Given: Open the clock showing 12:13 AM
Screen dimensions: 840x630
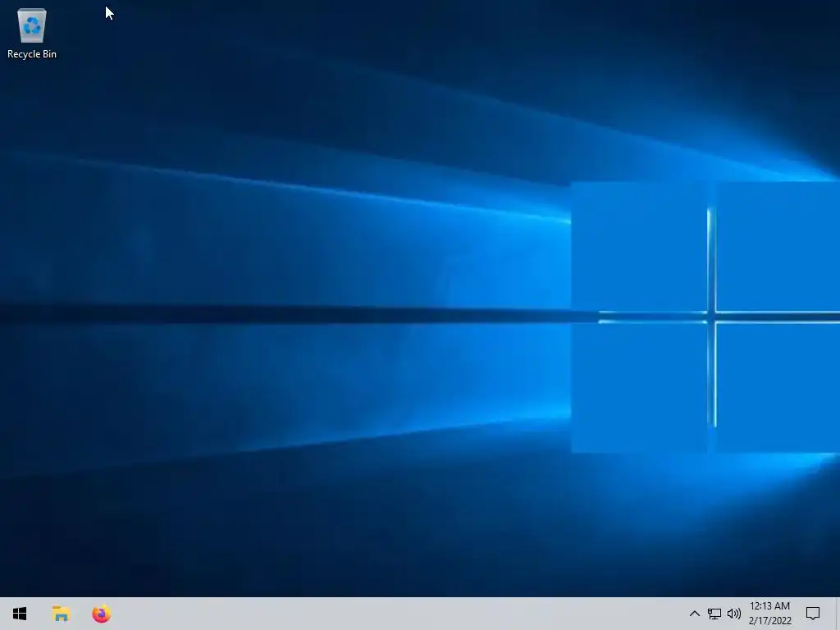Looking at the screenshot, I should pos(769,614).
